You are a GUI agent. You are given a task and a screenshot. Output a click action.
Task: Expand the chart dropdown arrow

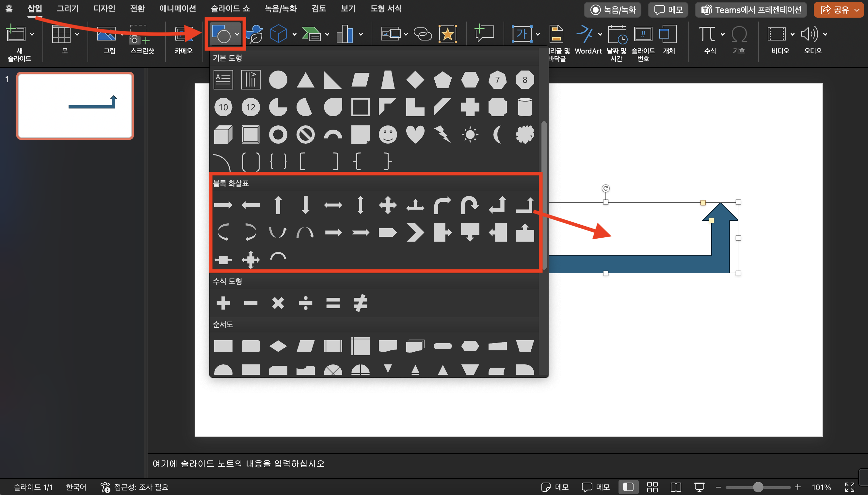click(361, 34)
